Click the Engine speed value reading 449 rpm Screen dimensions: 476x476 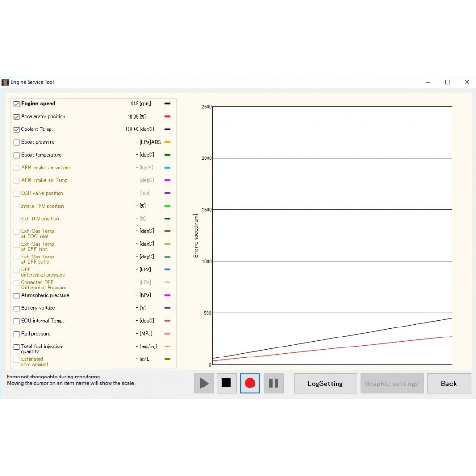(141, 103)
